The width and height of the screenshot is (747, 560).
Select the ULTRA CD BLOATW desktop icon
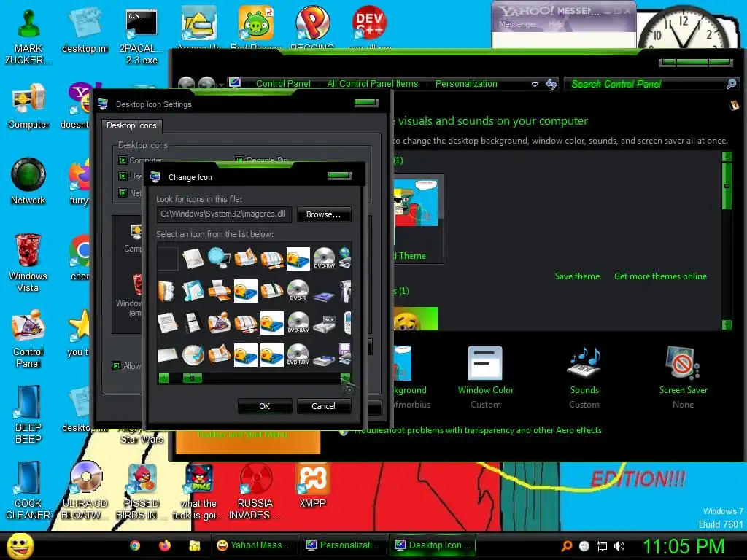pyautogui.click(x=86, y=490)
